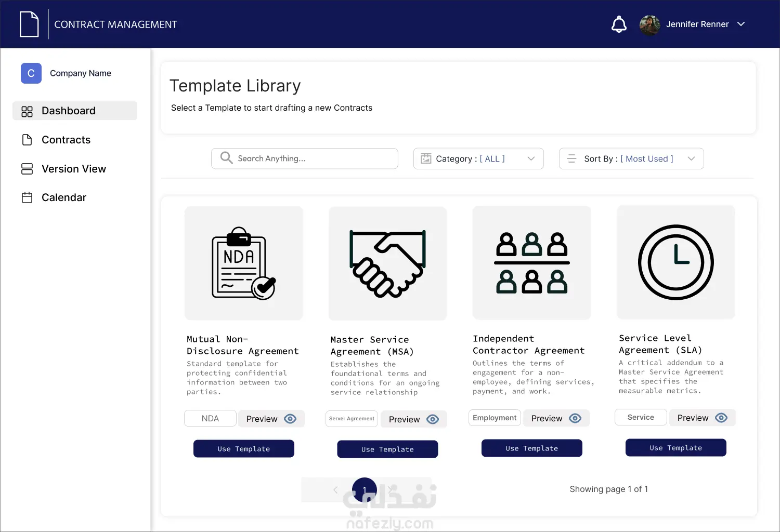Toggle preview eye for Independent Contractor Agreement

point(575,418)
